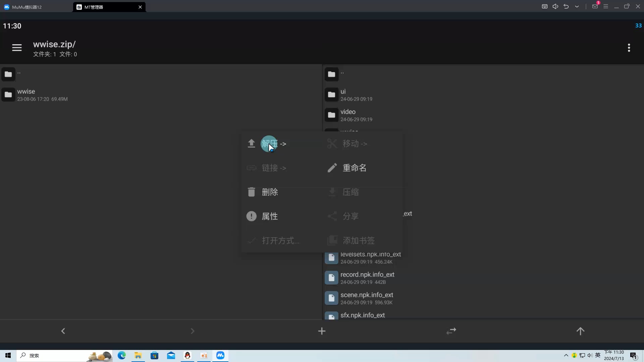This screenshot has width=644, height=362.
Task: Click the folder icon of the ui row
Action: [331, 95]
